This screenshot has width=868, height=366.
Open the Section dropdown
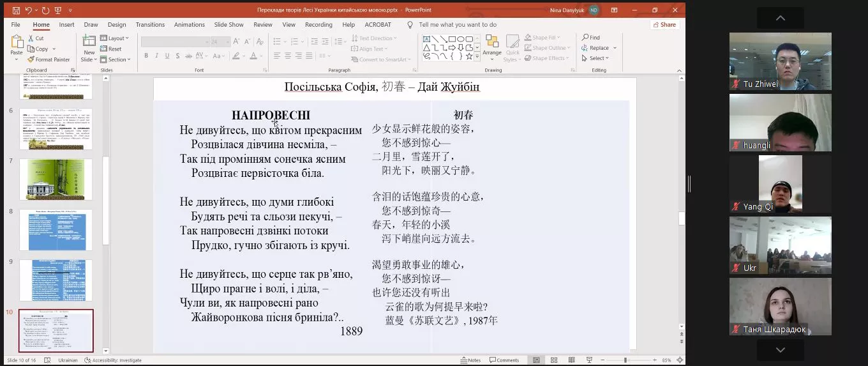click(116, 59)
